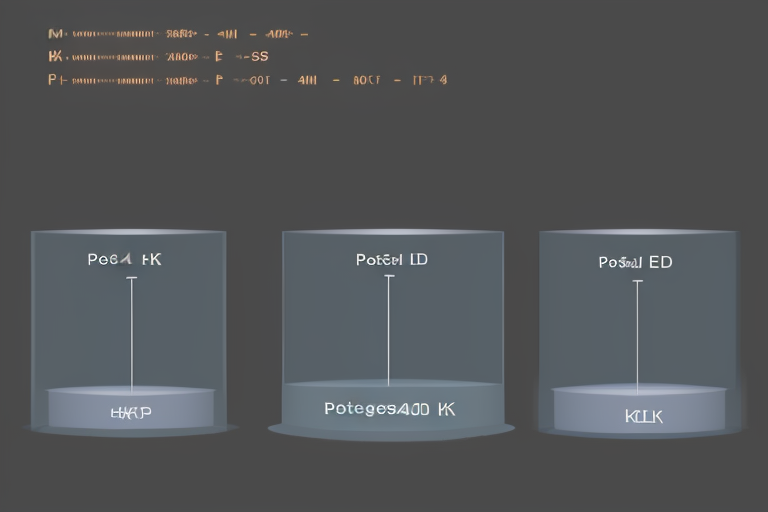768x512 pixels.
Task: Click the "4" at end of third text line
Action: [x=443, y=80]
